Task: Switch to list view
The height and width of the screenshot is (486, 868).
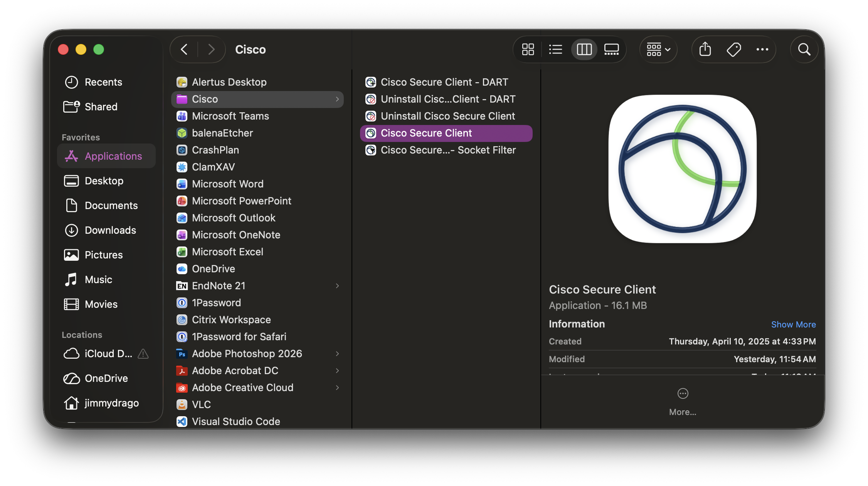Action: click(x=555, y=49)
